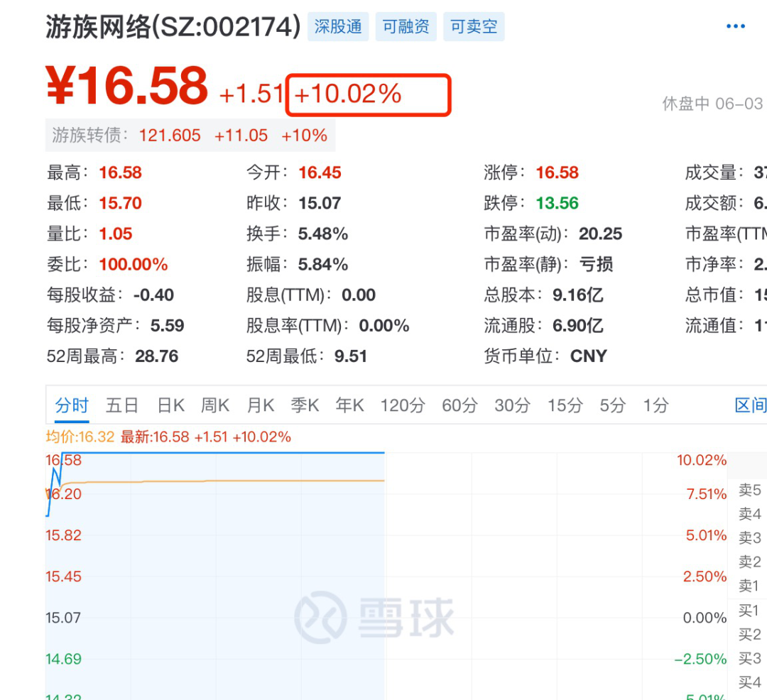The width and height of the screenshot is (767, 700).
Task: Click the 市盈率(静) value 亏损
Action: [x=597, y=265]
